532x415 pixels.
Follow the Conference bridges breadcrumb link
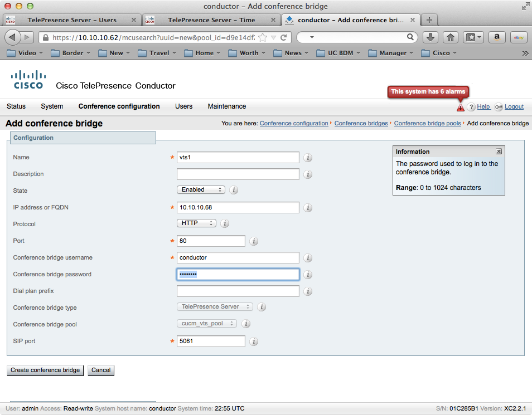pos(361,124)
